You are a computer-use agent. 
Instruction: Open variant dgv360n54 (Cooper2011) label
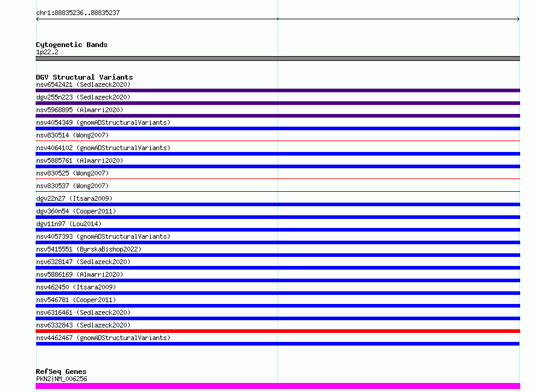coord(76,211)
